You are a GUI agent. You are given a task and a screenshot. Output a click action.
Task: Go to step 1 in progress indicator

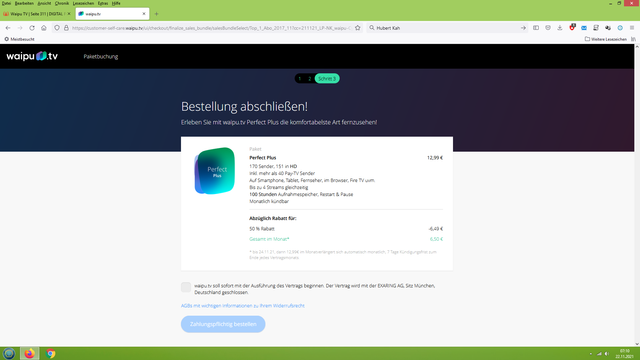tap(300, 78)
